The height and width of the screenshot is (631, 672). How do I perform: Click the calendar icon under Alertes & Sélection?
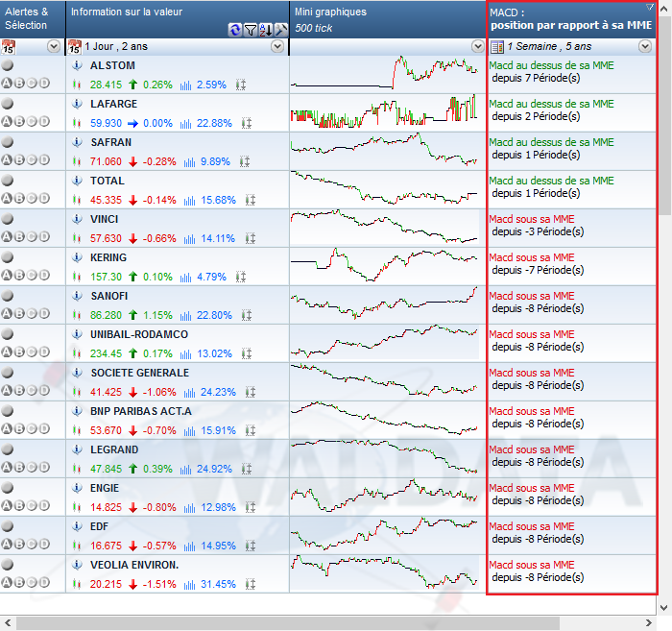pyautogui.click(x=8, y=47)
